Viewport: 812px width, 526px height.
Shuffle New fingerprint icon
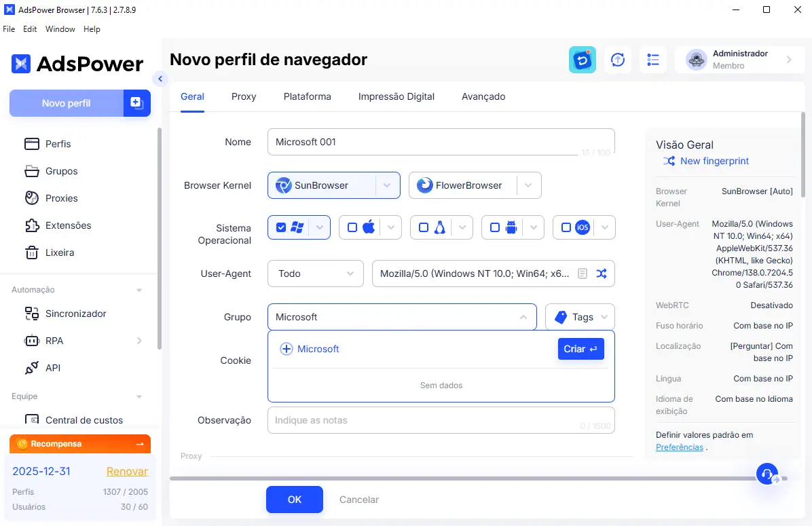pyautogui.click(x=669, y=161)
